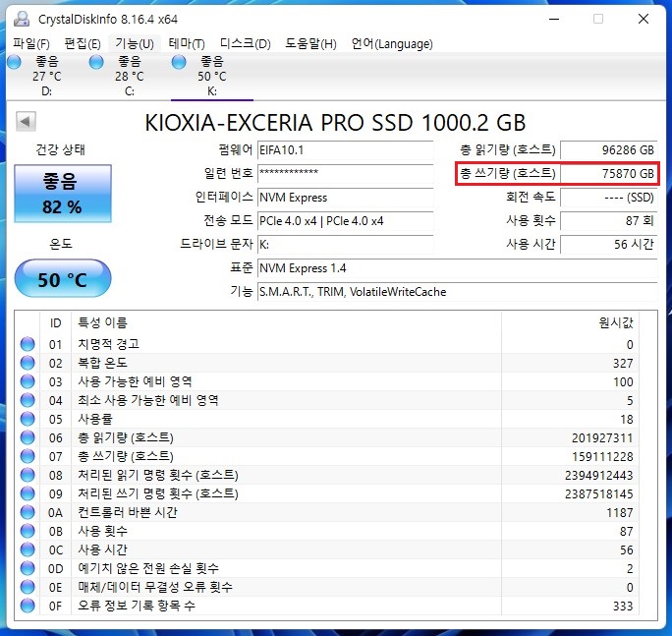
Task: Click status orb for ID 01 치명적 경고
Action: tap(28, 344)
